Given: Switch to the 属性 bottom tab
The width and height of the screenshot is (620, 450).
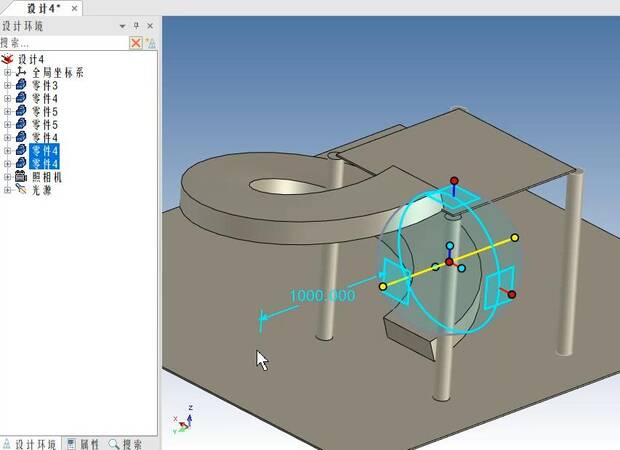Looking at the screenshot, I should (x=83, y=444).
